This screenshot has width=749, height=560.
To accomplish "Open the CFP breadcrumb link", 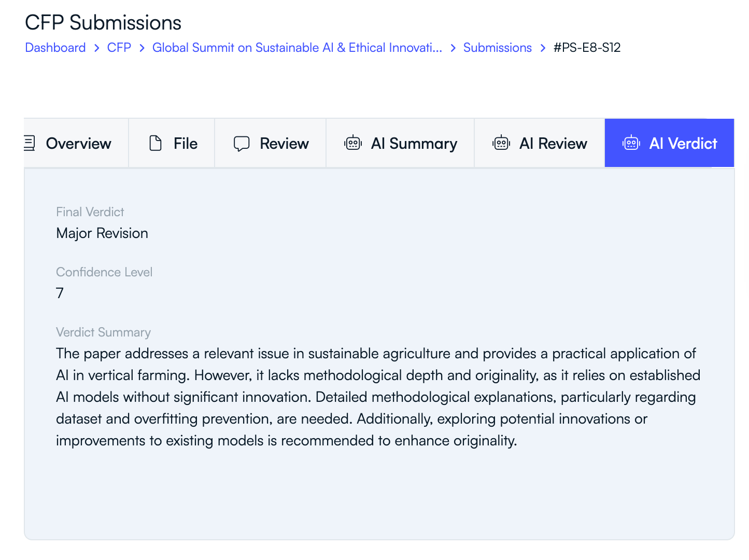I will (x=119, y=47).
